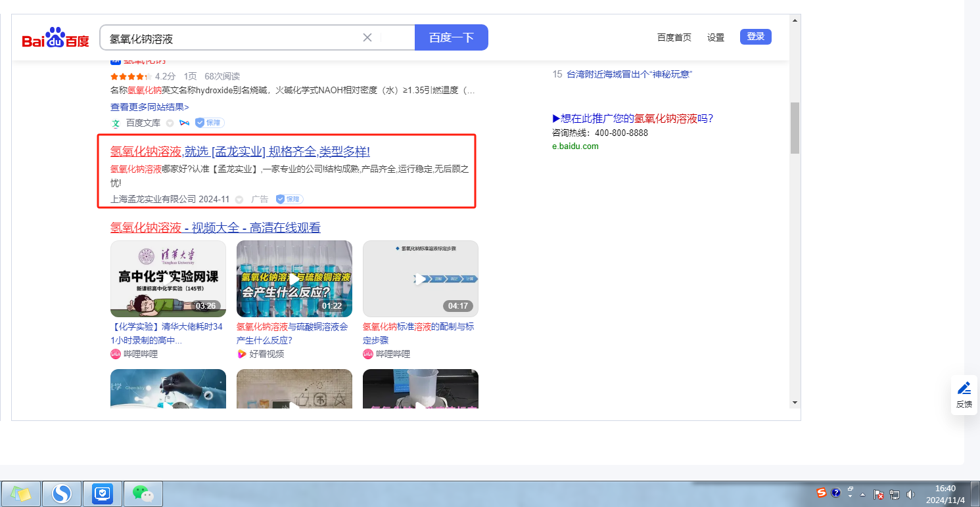Open 查看更多同站结果 link
This screenshot has height=507, width=980.
(x=150, y=107)
